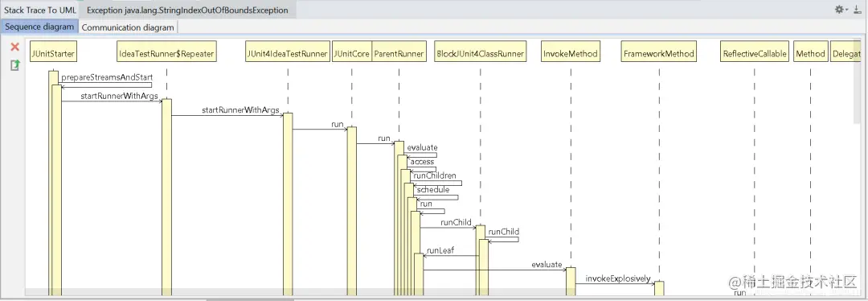Click startRunnerWithArgs label to JUnit4IdeaTestRunner
868x301 pixels.
(x=240, y=110)
